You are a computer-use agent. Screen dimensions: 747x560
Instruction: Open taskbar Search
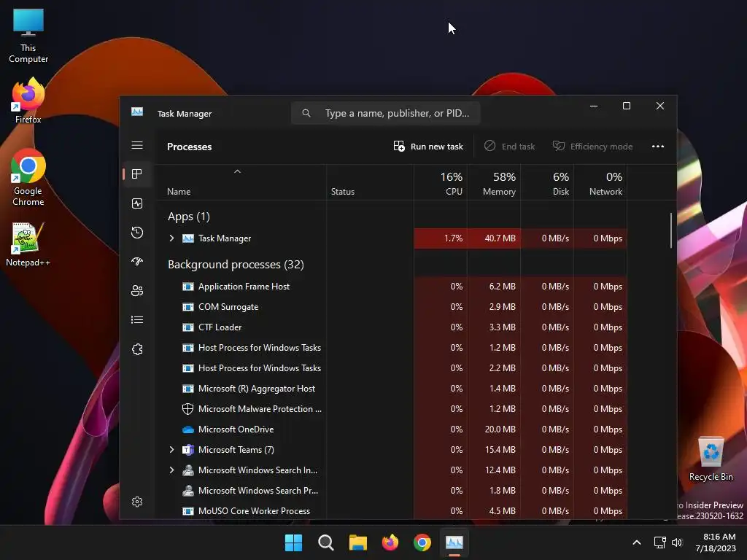(326, 542)
